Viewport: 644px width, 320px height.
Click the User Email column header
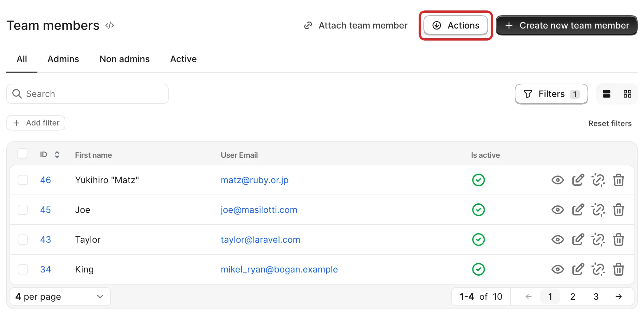pyautogui.click(x=239, y=155)
